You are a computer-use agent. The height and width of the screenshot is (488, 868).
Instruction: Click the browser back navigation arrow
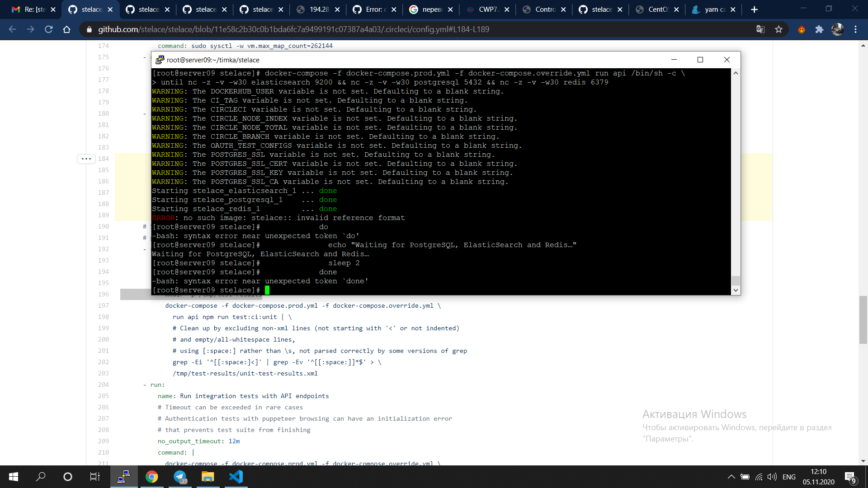pos(12,29)
